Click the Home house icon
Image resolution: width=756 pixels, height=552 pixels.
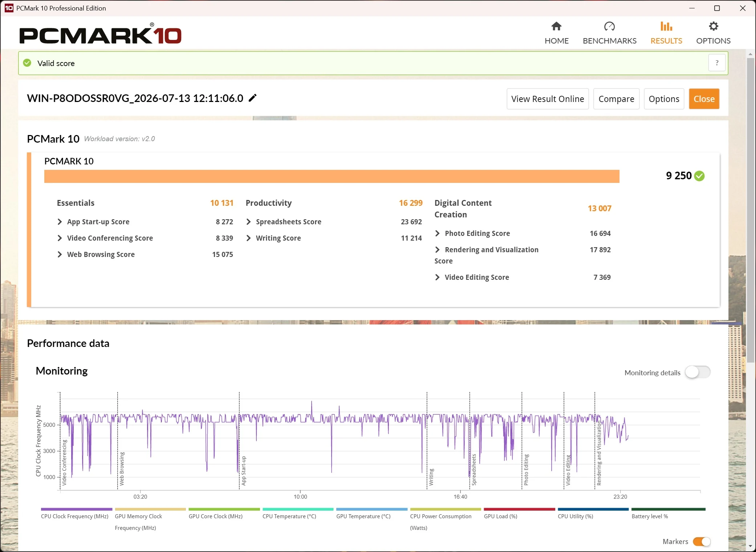(x=556, y=26)
